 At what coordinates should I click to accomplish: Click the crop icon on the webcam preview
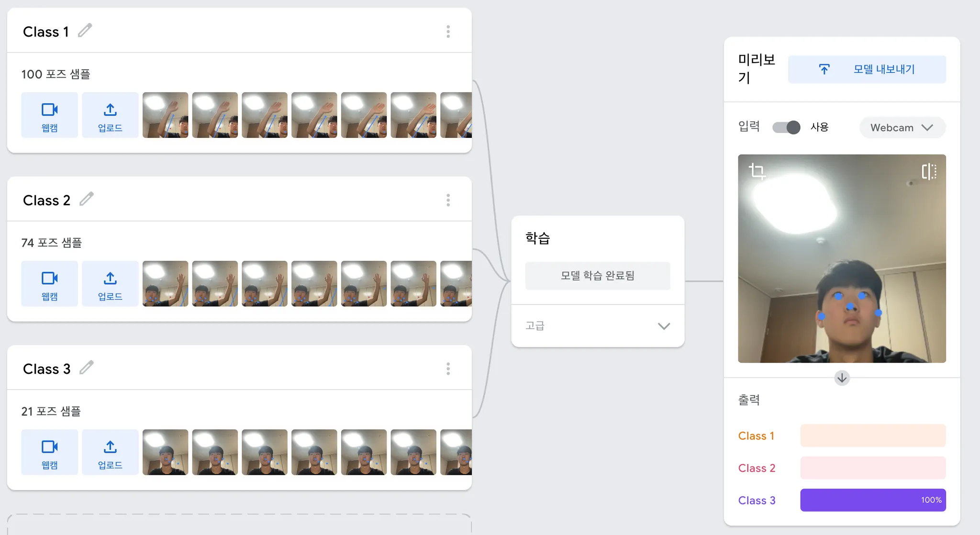pos(757,171)
